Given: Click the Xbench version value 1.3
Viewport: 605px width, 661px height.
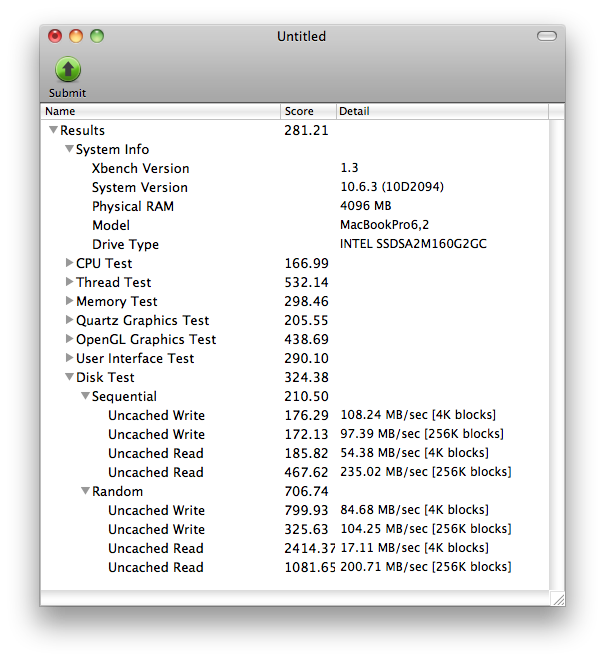Looking at the screenshot, I should (x=349, y=168).
